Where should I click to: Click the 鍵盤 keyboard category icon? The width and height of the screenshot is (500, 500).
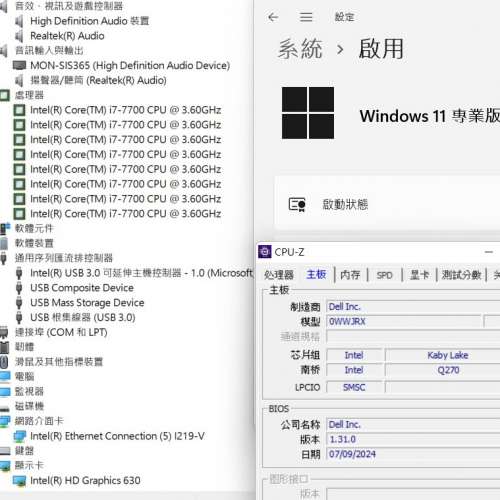pos(5,451)
